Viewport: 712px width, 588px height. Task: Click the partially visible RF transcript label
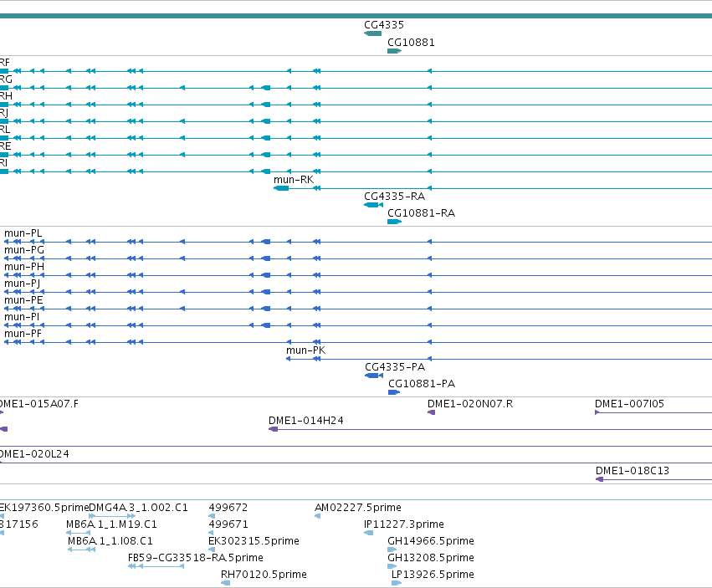[4, 63]
